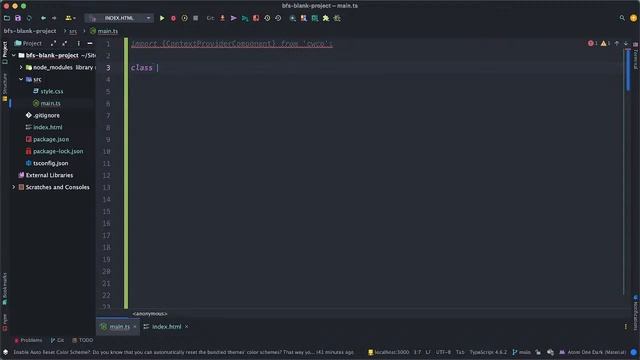Open the Code With Me users dropdown

[x=70, y=18]
